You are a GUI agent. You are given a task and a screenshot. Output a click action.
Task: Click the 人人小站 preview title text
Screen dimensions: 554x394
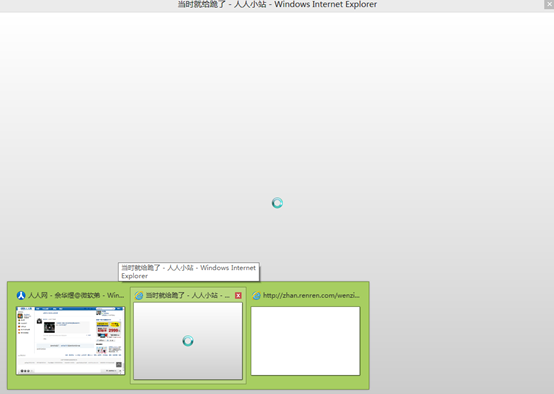pyautogui.click(x=188, y=295)
